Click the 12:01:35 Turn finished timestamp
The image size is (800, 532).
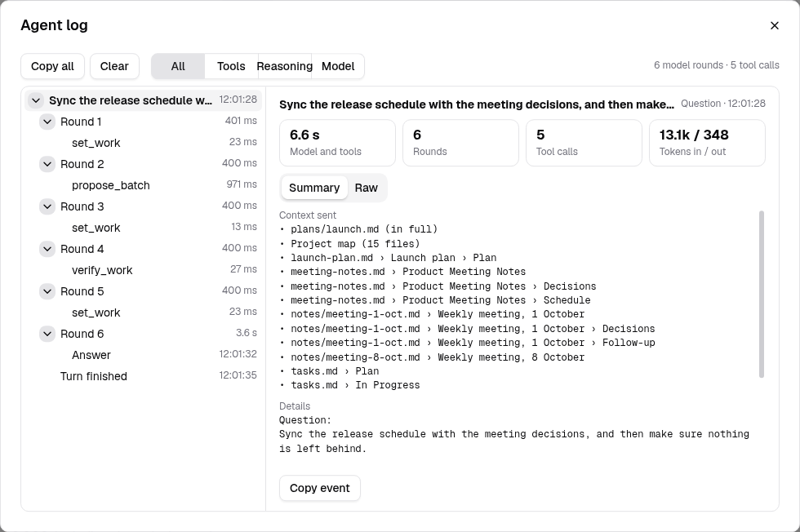click(x=238, y=375)
